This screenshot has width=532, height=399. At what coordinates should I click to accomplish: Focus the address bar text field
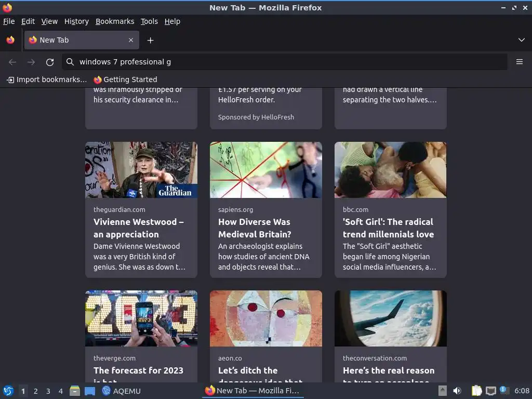click(x=284, y=62)
